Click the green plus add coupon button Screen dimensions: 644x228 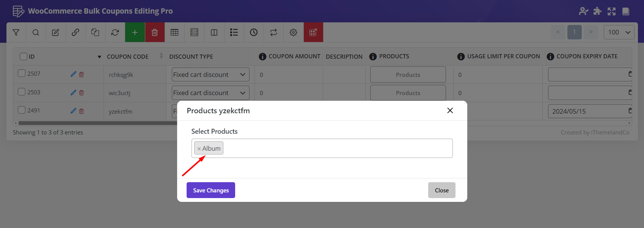tap(135, 33)
